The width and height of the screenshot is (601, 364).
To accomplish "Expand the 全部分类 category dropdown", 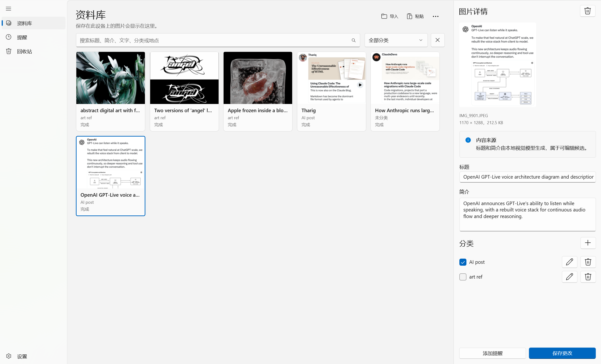I will pos(396,40).
